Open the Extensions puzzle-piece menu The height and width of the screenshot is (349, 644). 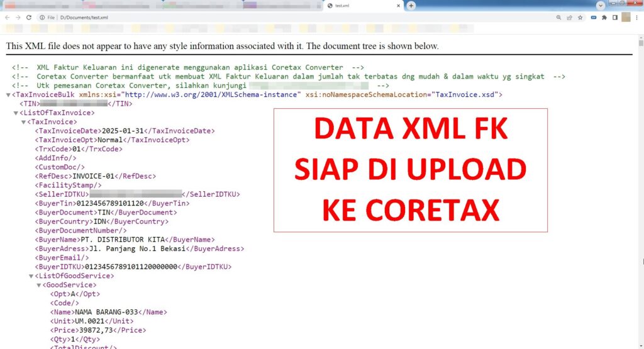[x=604, y=18]
